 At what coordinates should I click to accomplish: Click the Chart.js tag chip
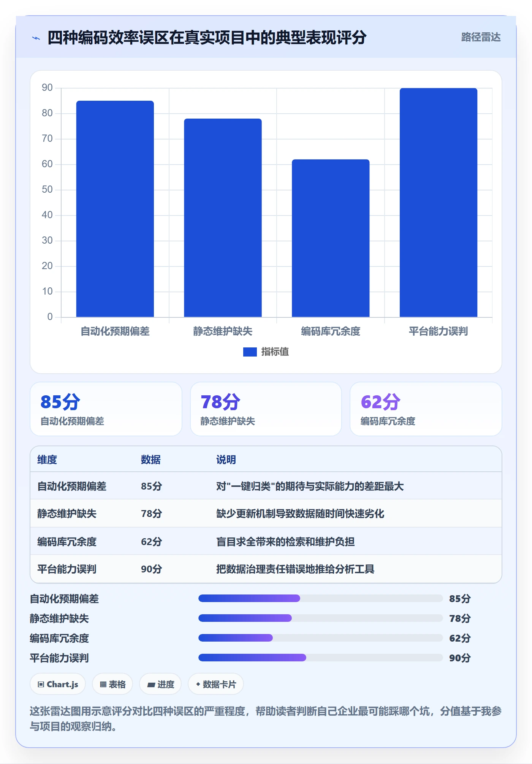[x=58, y=684]
